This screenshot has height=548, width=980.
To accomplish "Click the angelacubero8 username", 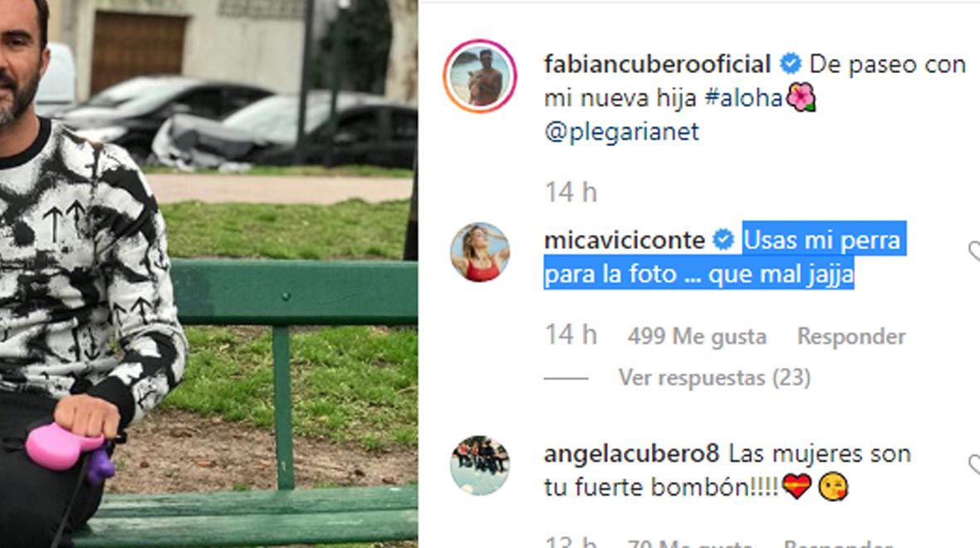I will (631, 454).
